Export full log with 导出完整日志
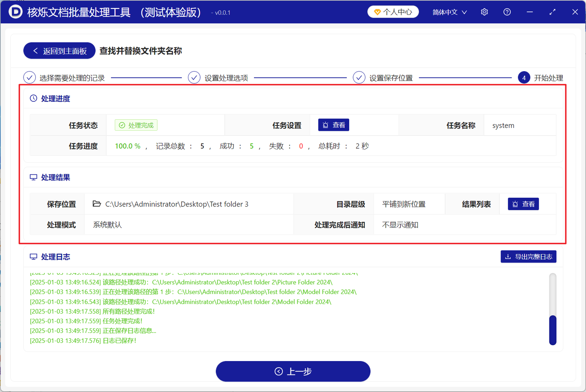This screenshot has width=586, height=392. pyautogui.click(x=529, y=256)
